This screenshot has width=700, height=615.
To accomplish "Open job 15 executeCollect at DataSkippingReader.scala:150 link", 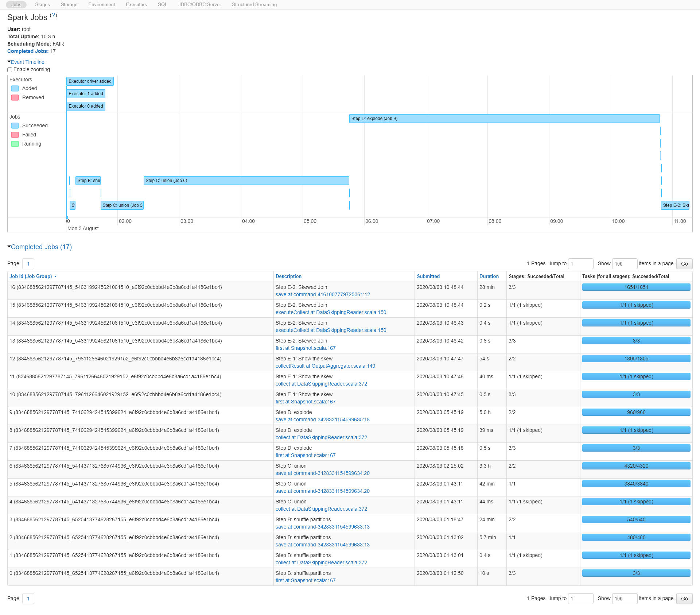I will tap(331, 312).
